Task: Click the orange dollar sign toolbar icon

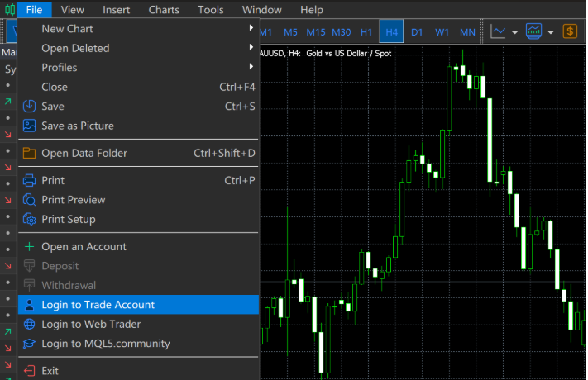Action: tap(570, 31)
